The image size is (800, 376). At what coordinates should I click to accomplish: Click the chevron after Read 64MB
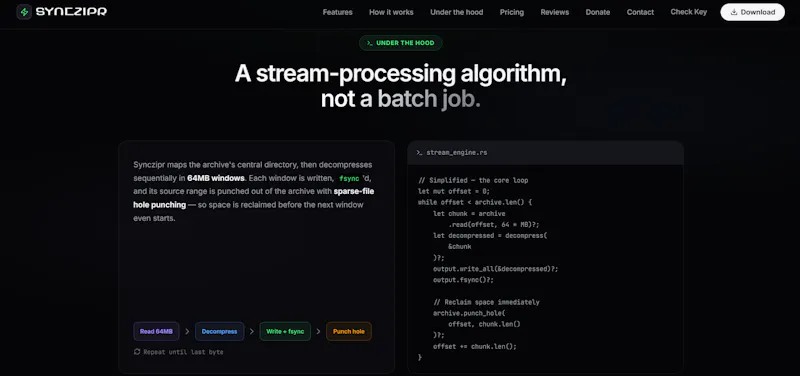(187, 332)
